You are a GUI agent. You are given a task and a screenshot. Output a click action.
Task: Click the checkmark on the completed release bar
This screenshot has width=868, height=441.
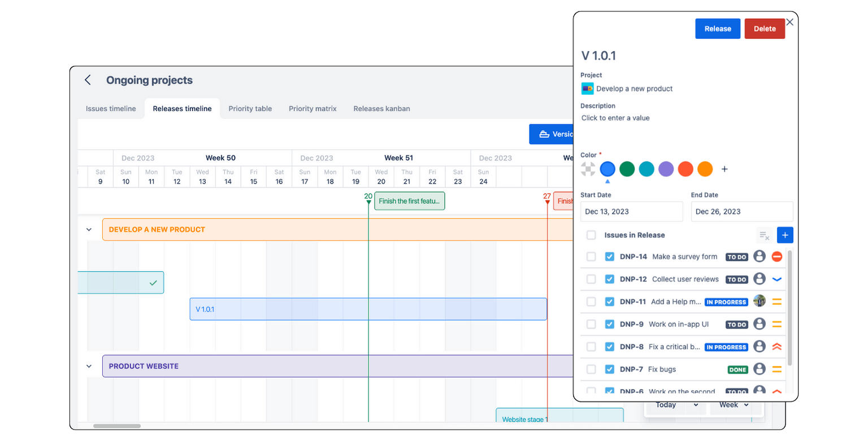pyautogui.click(x=153, y=283)
